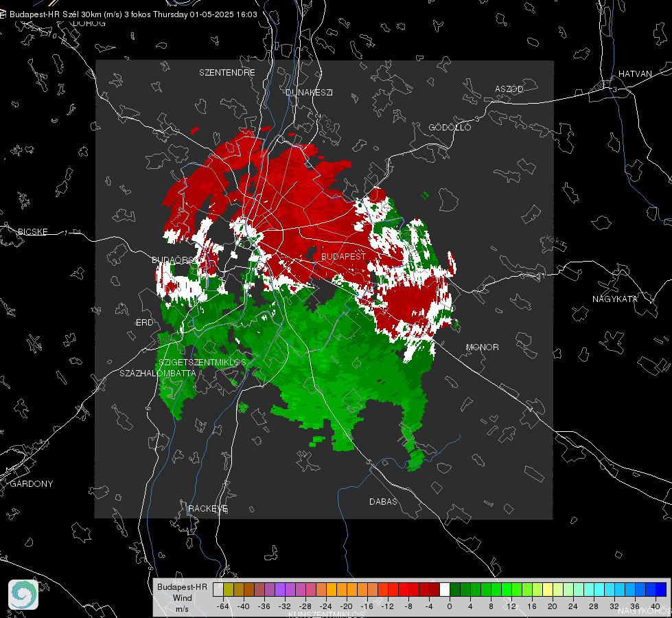Image resolution: width=672 pixels, height=618 pixels.
Task: Click the BUDAÖRS town label
Action: coord(173,260)
